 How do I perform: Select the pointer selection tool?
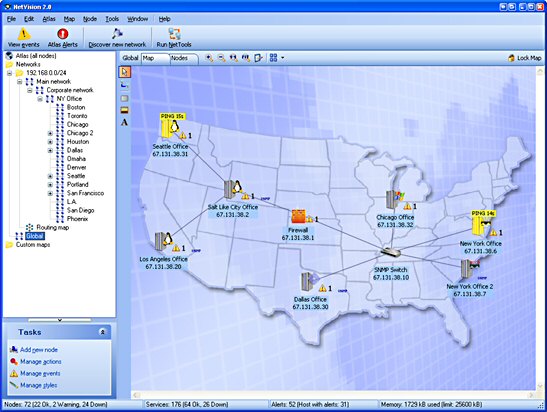(125, 72)
